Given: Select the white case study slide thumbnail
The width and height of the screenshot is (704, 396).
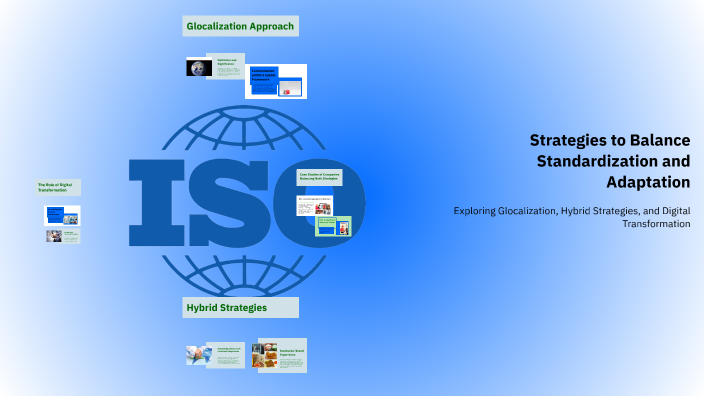Looking at the screenshot, I should click(x=314, y=206).
